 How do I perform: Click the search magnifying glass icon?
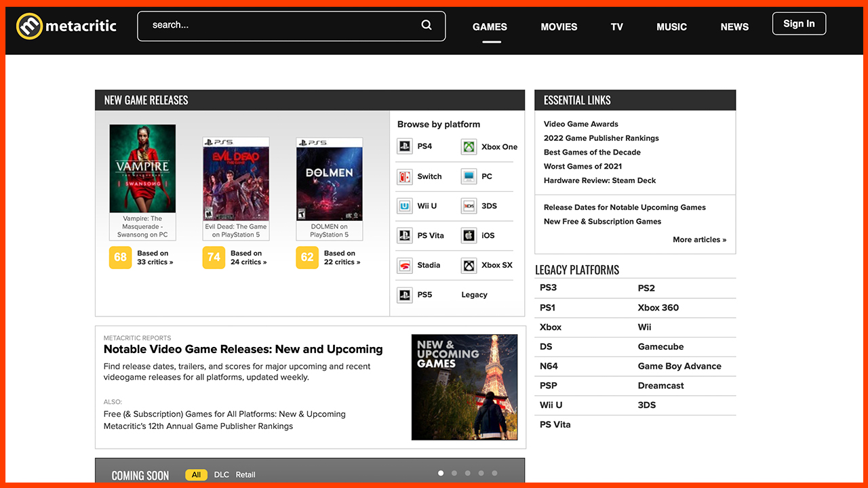click(427, 25)
